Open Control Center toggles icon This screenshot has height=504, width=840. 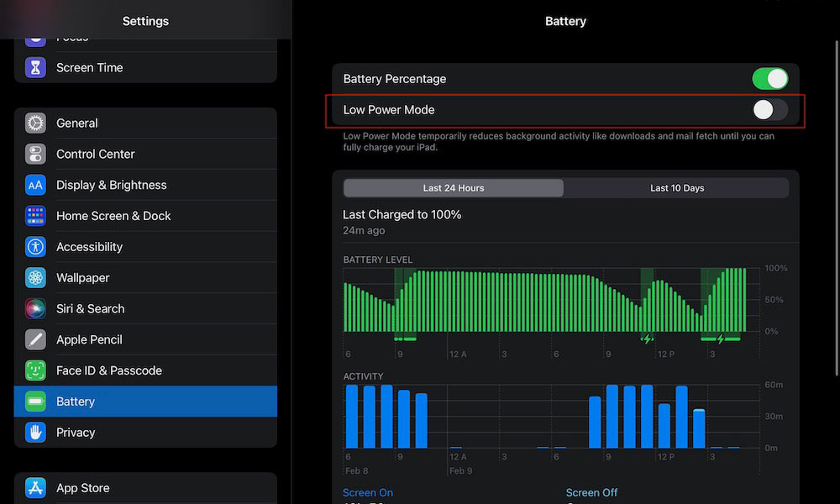click(x=35, y=155)
